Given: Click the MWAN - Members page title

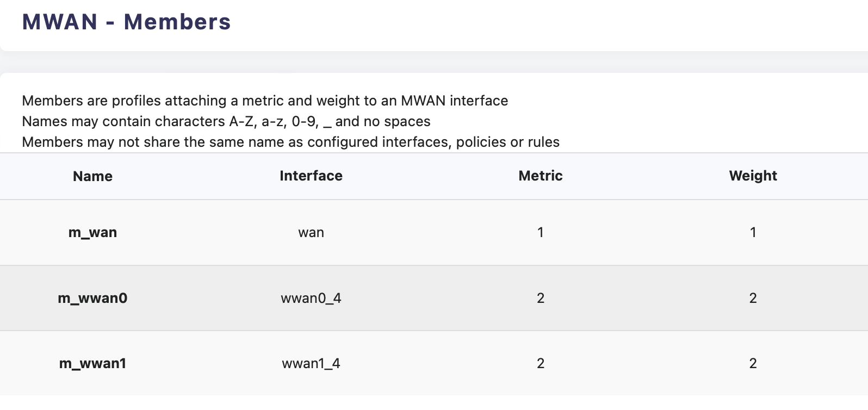Looking at the screenshot, I should (x=126, y=22).
